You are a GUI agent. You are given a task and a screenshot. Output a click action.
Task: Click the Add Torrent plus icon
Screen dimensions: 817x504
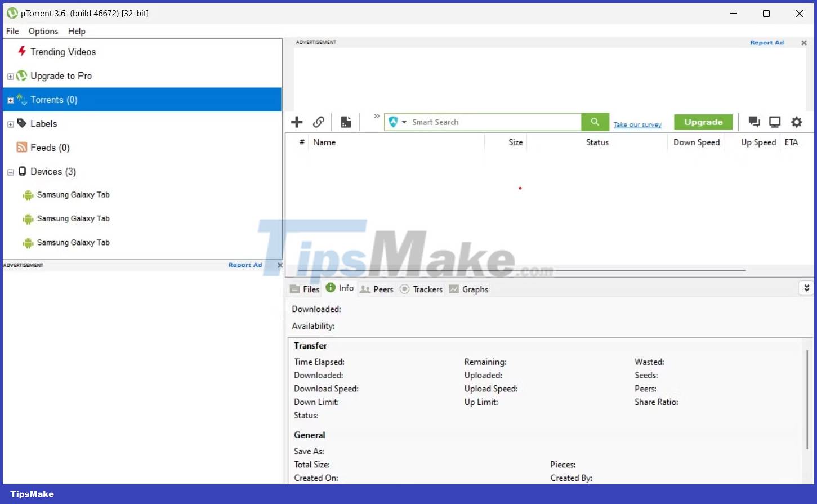[x=297, y=122]
